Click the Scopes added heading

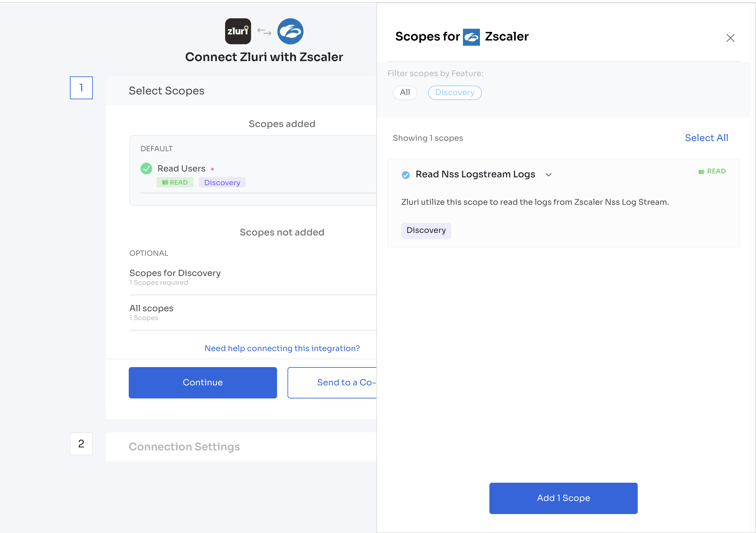282,124
